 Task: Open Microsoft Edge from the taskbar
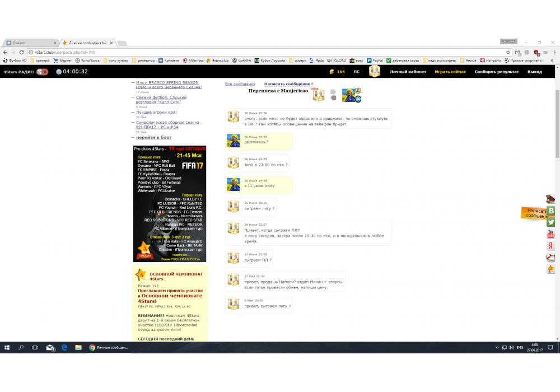pyautogui.click(x=64, y=348)
